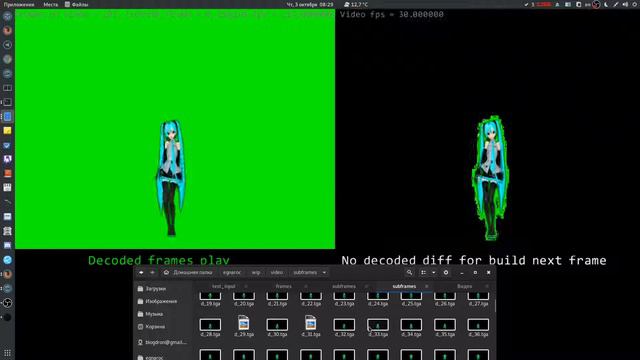Open Изображения in the sidebar
Image resolution: width=640 pixels, height=360 pixels.
click(x=158, y=301)
